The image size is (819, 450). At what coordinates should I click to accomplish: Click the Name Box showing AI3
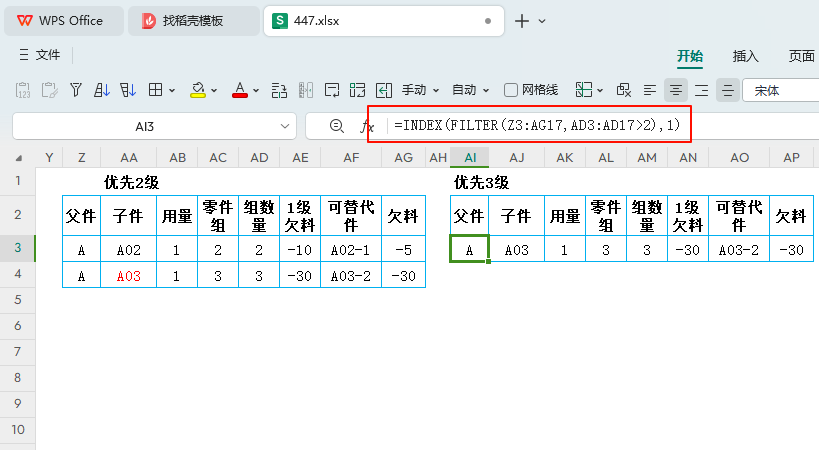(145, 126)
